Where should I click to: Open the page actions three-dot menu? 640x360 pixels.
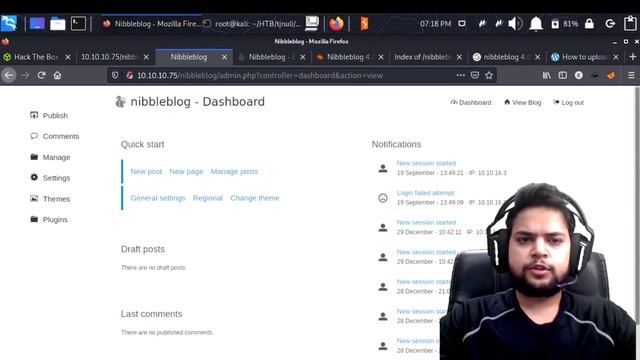[x=460, y=76]
